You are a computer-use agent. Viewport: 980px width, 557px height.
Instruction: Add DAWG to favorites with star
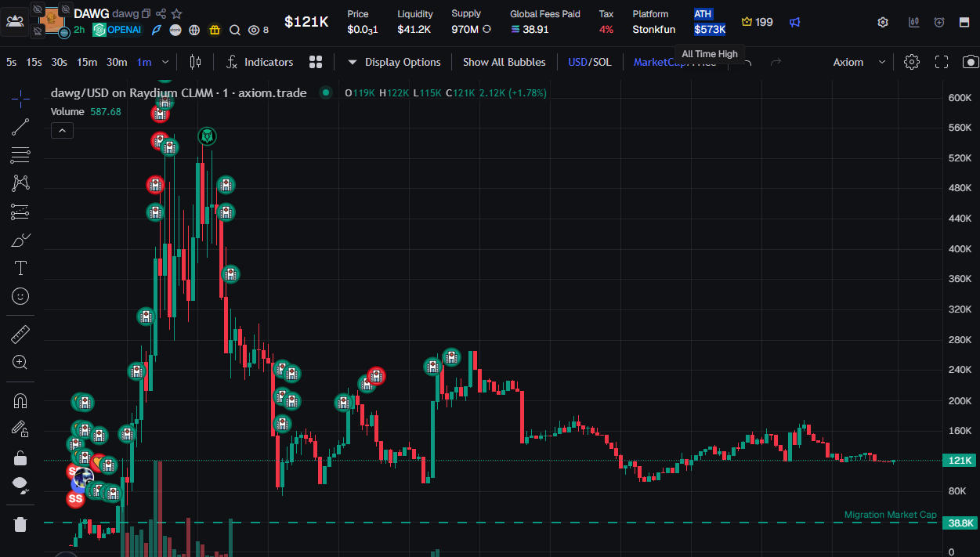click(x=177, y=13)
